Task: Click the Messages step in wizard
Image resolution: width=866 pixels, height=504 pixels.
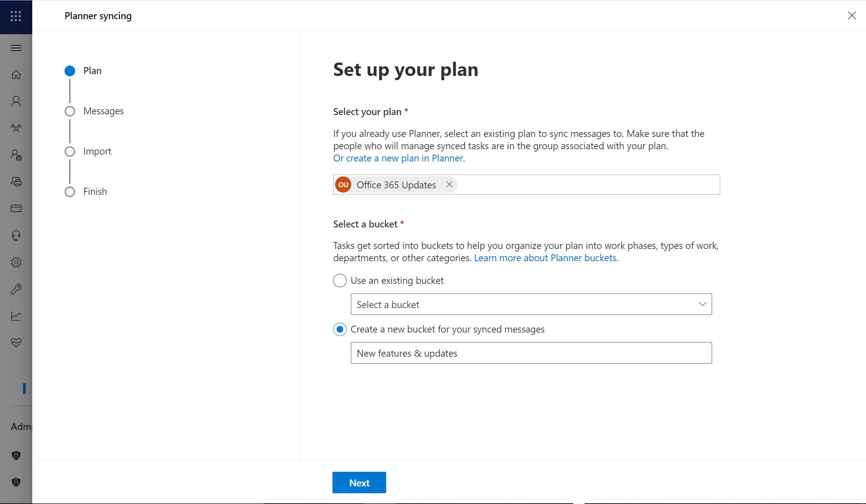Action: tap(103, 111)
